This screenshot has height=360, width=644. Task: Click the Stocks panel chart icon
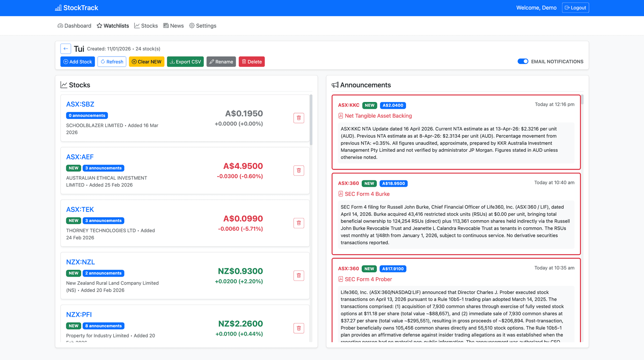pyautogui.click(x=64, y=85)
